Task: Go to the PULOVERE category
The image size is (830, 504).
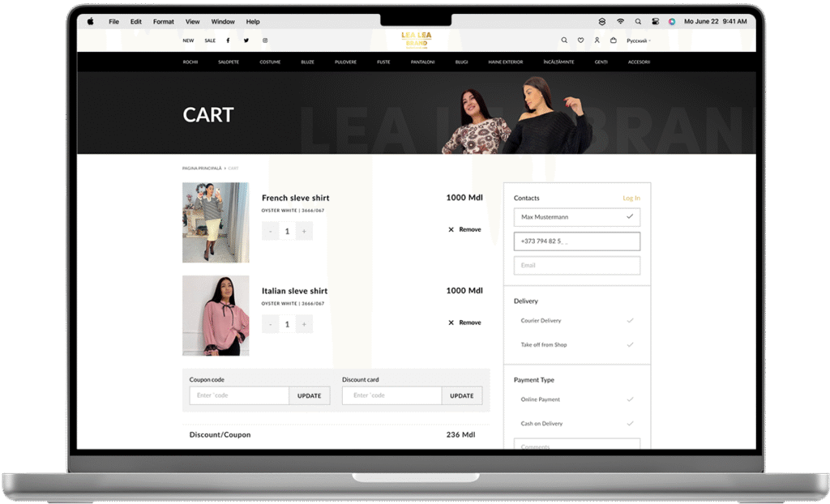Action: (345, 62)
